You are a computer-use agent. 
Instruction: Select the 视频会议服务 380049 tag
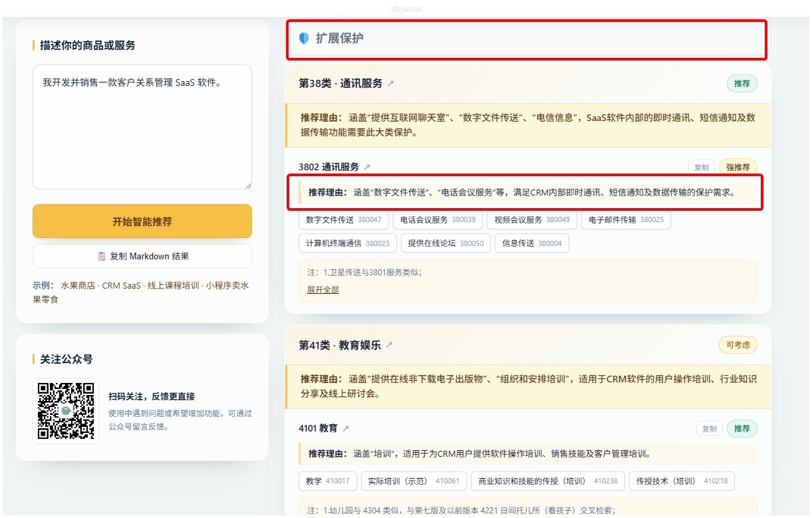click(x=531, y=219)
